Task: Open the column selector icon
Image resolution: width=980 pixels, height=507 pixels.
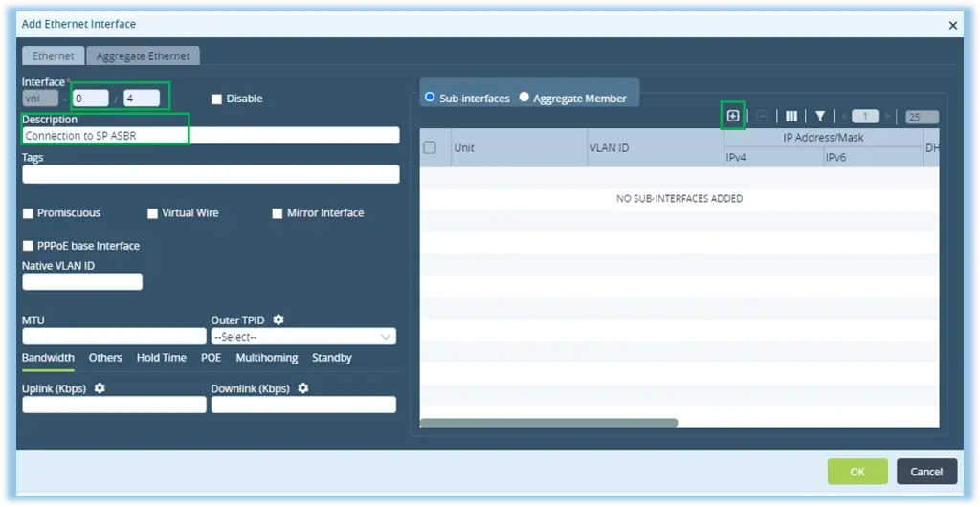Action: [x=791, y=117]
